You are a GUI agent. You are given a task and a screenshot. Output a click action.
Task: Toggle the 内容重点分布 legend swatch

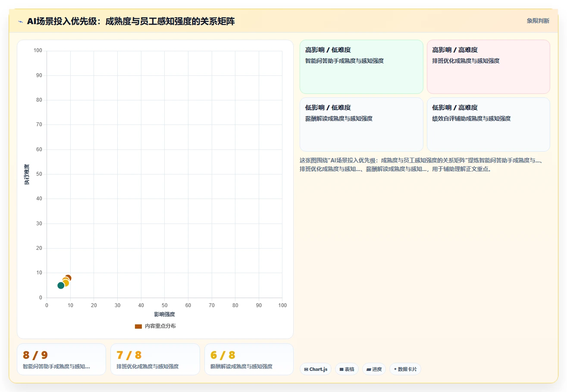138,326
